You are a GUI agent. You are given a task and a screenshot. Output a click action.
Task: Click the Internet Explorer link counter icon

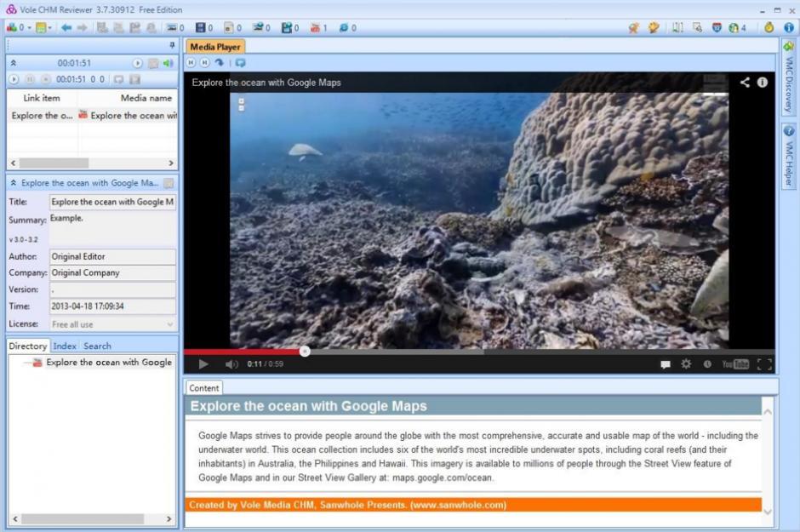(x=344, y=27)
